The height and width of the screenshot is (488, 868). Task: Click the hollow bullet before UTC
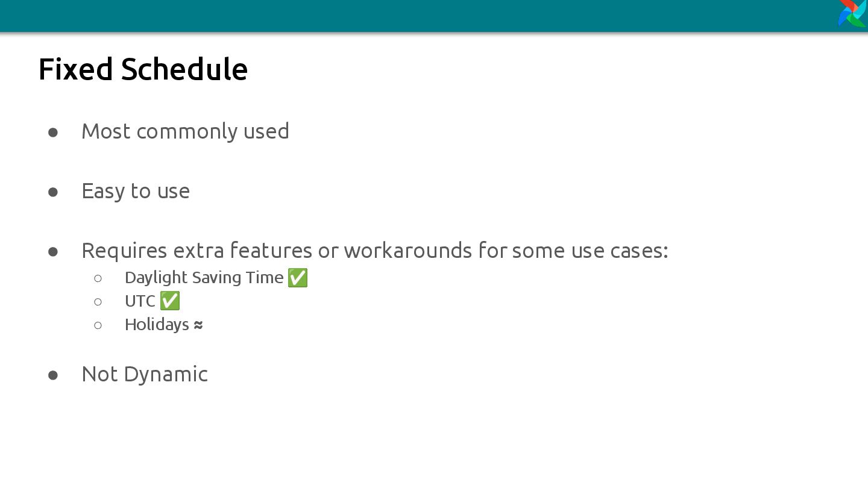98,301
